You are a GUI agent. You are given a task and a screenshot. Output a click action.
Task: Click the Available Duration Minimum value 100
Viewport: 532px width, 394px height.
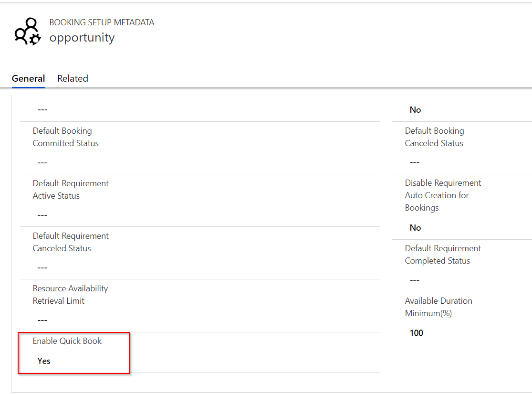[x=416, y=333]
